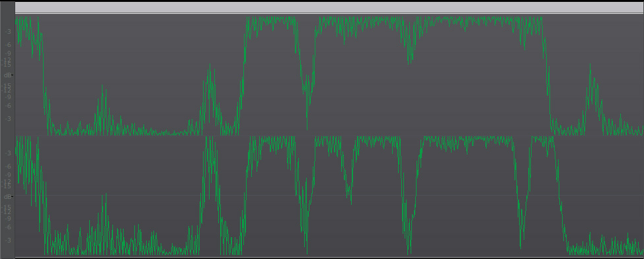Select the topmost -3 mark on lower channel scale

pos(8,153)
